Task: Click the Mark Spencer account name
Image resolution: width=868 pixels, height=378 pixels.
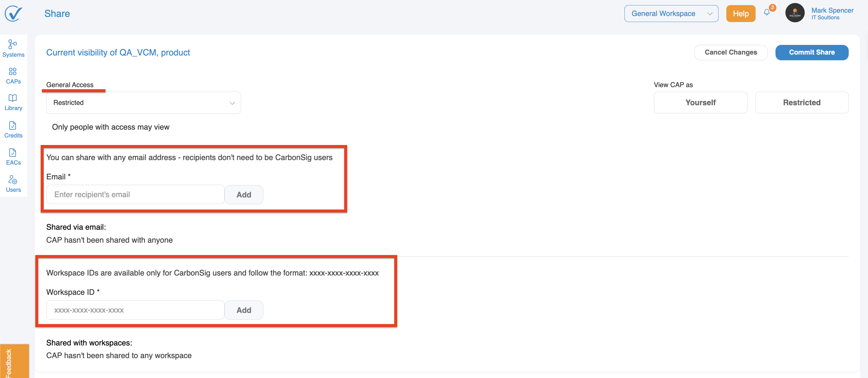Action: coord(832,11)
